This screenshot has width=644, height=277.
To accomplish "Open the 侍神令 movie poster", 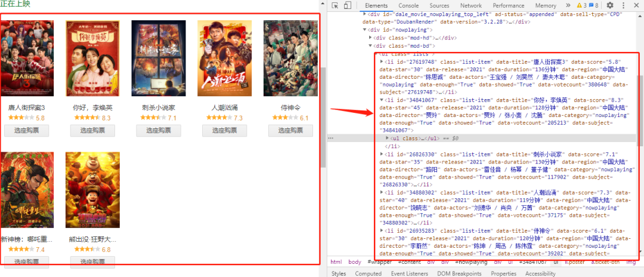I will [290, 59].
